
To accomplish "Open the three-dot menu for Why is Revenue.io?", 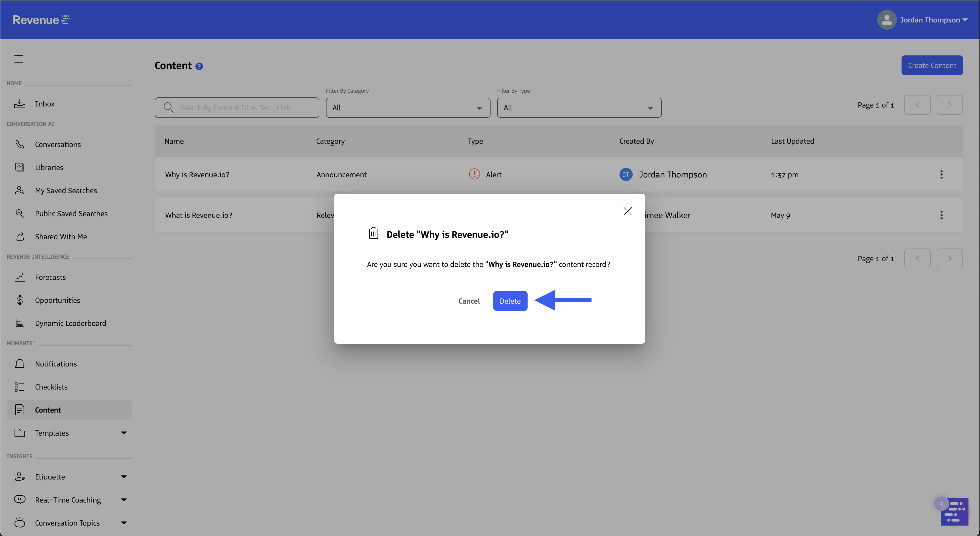I will (941, 174).
